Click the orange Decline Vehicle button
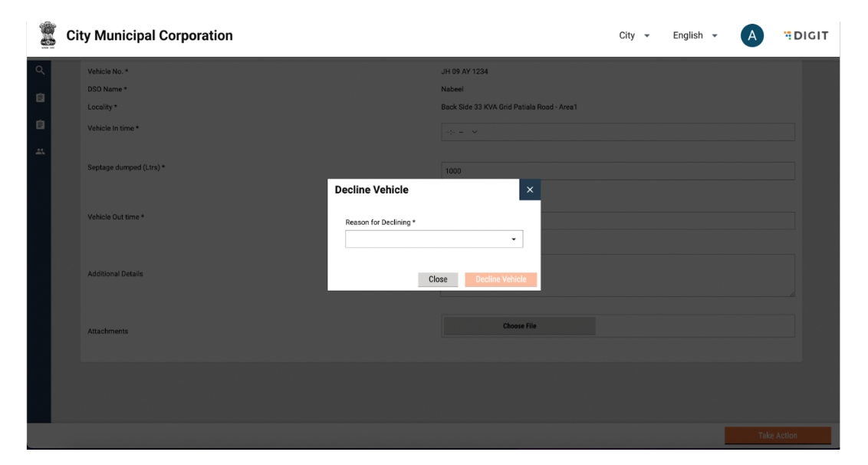868x465 pixels. pos(501,279)
